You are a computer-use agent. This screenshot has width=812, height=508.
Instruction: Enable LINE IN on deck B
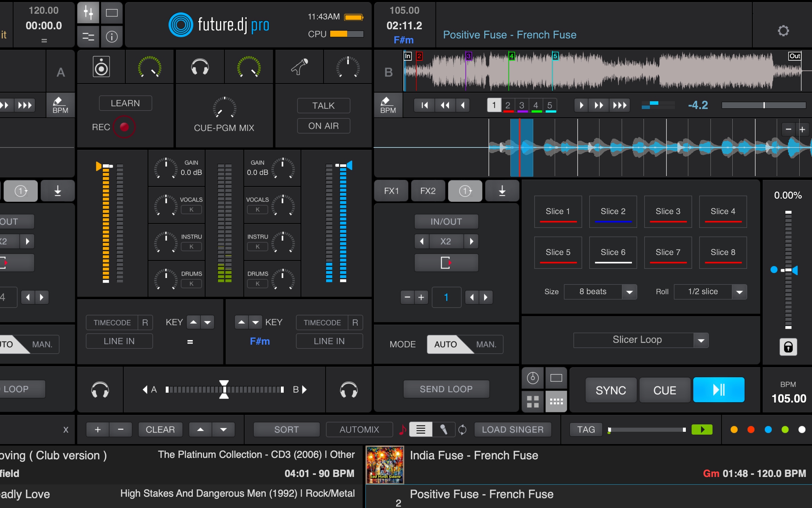point(329,341)
